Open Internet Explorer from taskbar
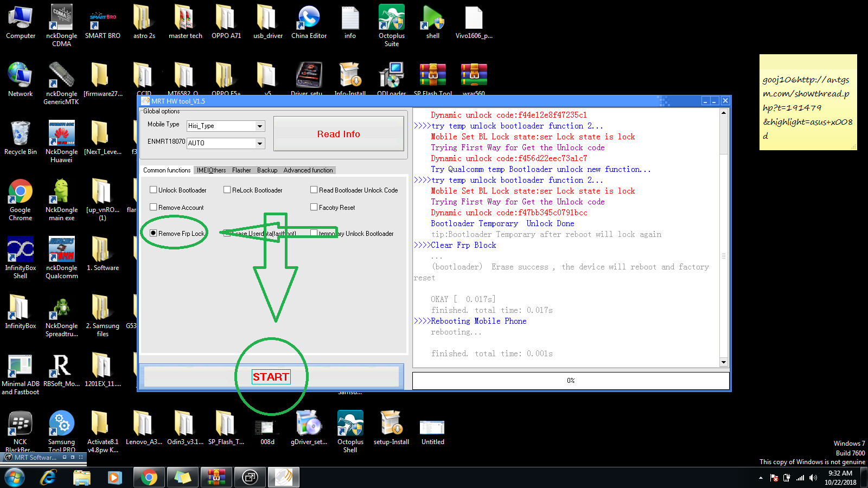The width and height of the screenshot is (868, 488). [x=49, y=478]
